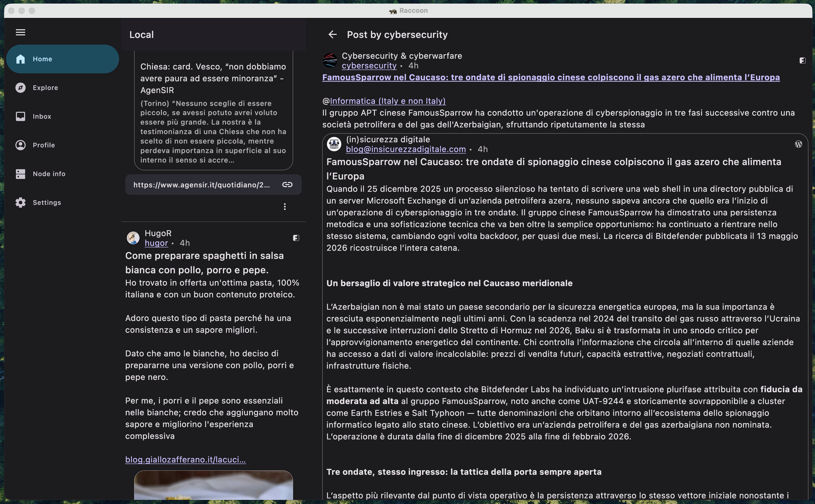
Task: Open the hamburger navigation menu
Action: click(x=20, y=32)
